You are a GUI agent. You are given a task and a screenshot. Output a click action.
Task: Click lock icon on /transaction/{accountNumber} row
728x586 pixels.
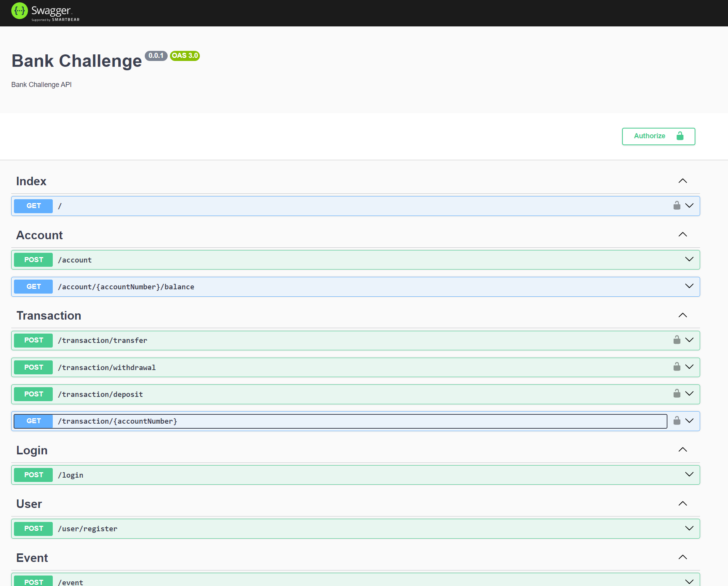[677, 421]
